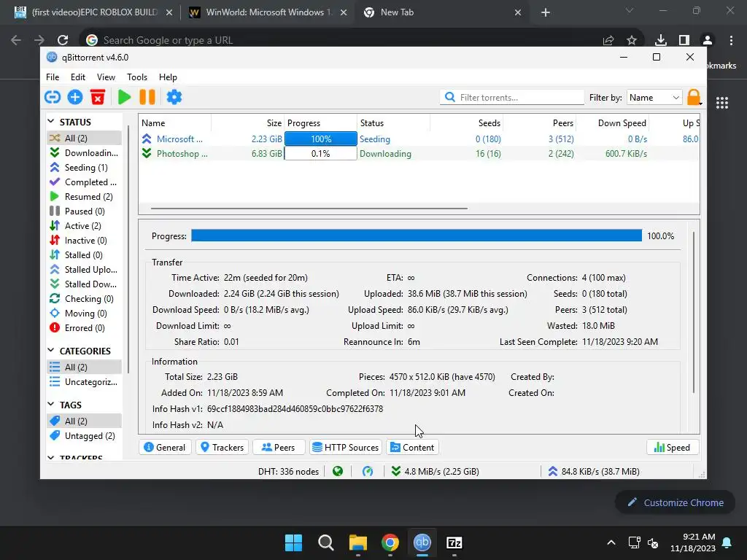Open Chrome three-dot menu
Image resolution: width=747 pixels, height=560 pixels.
tap(731, 40)
